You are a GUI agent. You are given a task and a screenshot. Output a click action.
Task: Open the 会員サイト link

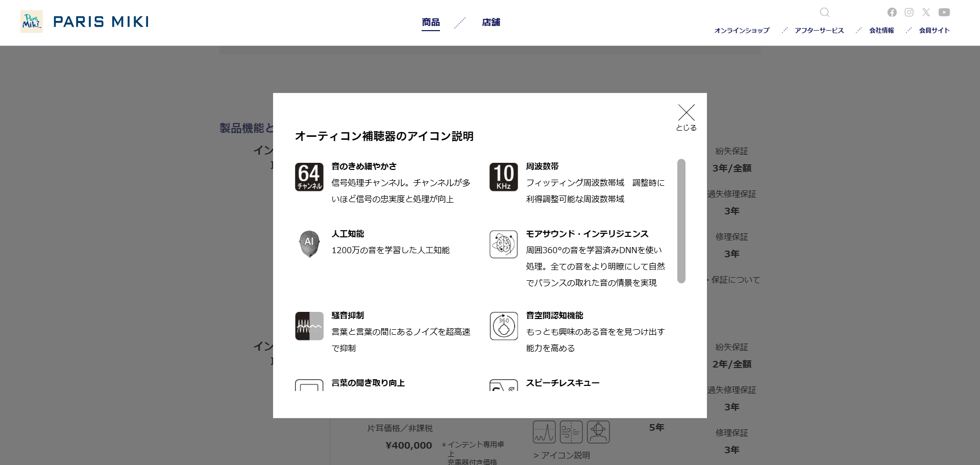point(934,31)
